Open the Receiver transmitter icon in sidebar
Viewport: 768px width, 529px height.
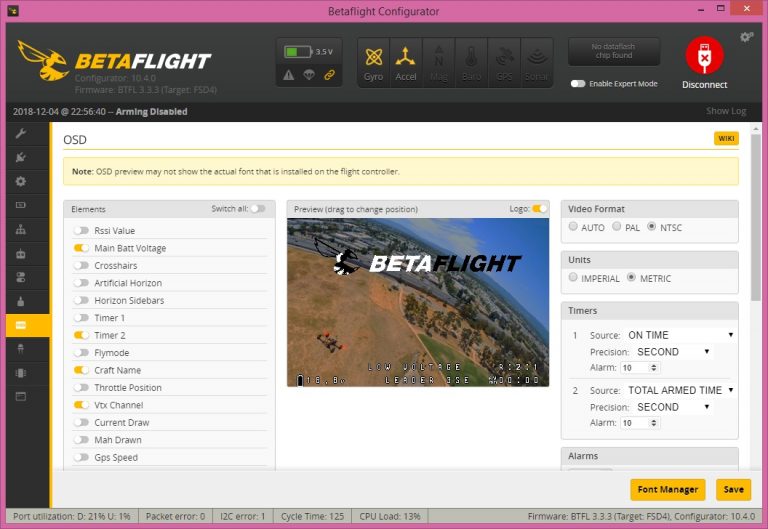pyautogui.click(x=21, y=253)
